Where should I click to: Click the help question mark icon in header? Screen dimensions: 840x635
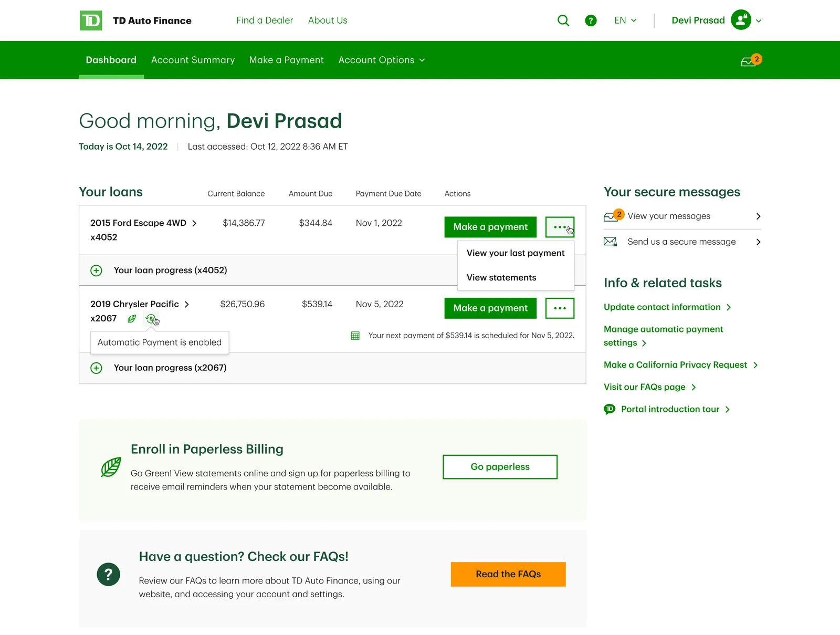pyautogui.click(x=591, y=20)
